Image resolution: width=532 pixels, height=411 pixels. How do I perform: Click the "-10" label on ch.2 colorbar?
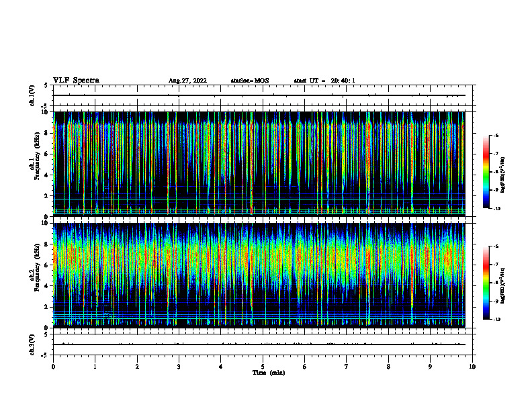pyautogui.click(x=496, y=320)
